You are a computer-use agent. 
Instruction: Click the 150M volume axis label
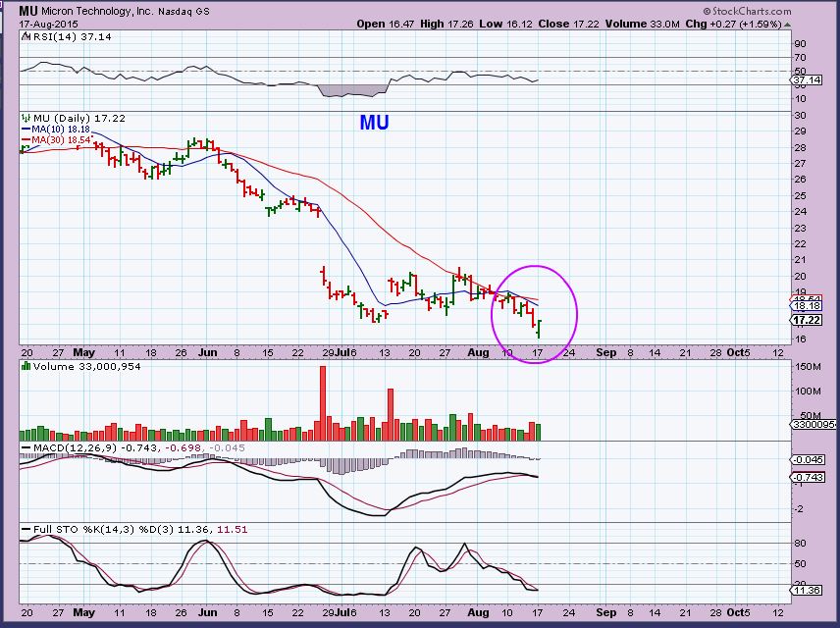click(x=808, y=367)
